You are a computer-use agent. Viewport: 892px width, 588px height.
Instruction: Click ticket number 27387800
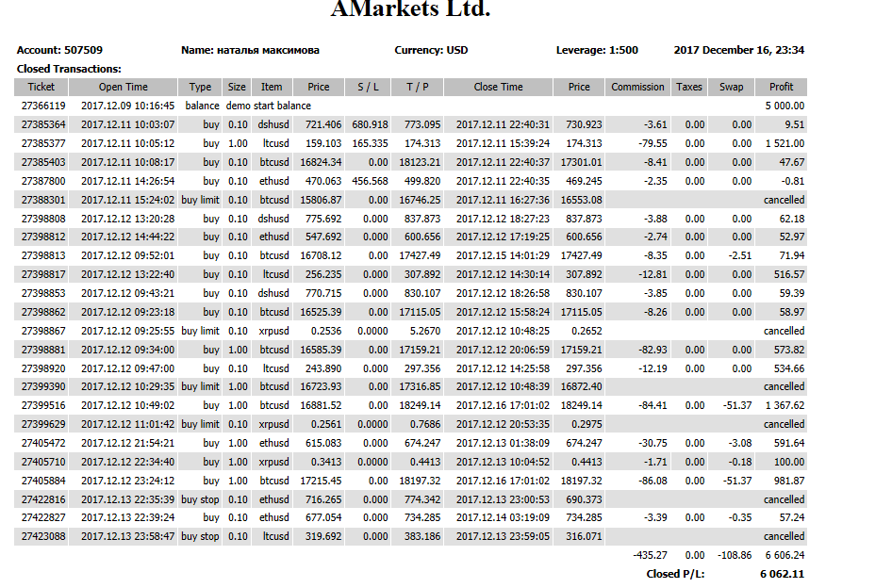(43, 181)
